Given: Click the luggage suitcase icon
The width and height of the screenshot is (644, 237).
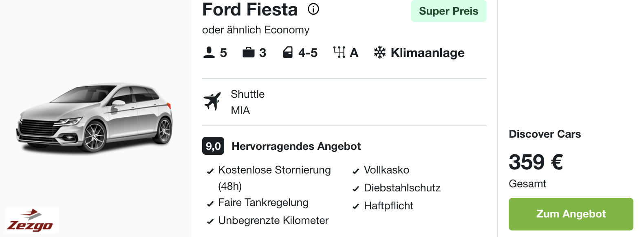Looking at the screenshot, I should (x=249, y=53).
